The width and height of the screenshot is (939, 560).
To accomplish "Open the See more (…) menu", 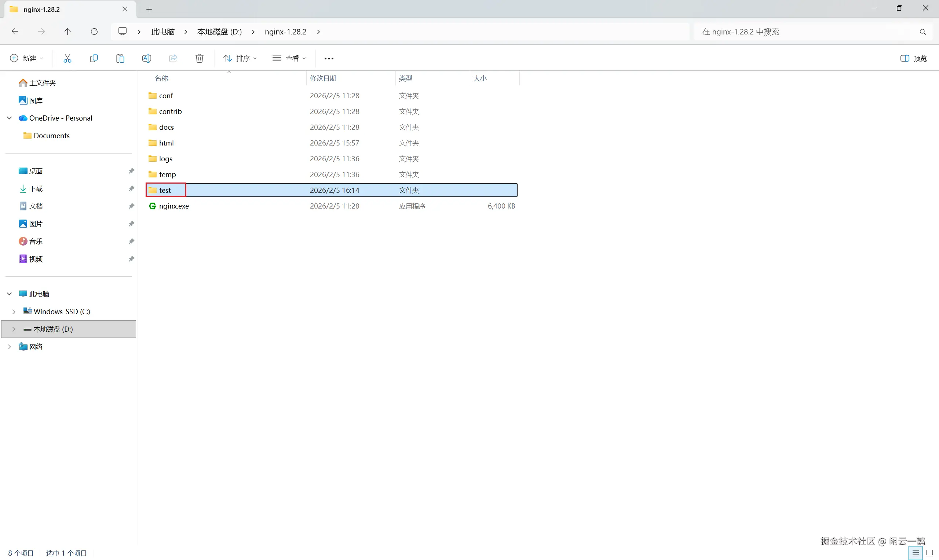I will click(329, 59).
